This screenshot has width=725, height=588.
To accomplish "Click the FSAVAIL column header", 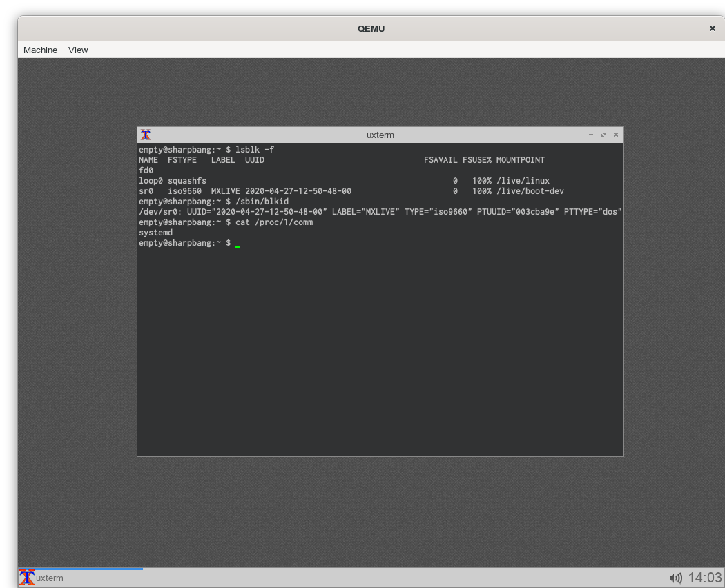I will pos(441,160).
